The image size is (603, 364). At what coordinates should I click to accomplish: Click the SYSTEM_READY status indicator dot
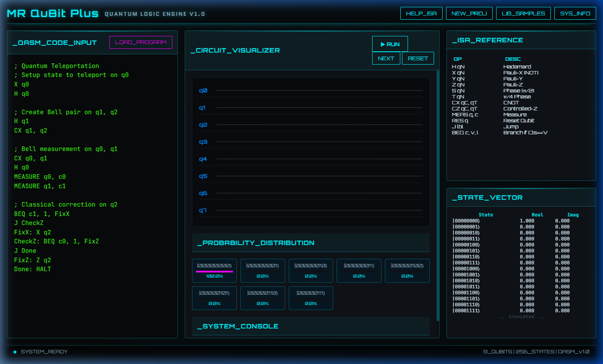[15, 352]
